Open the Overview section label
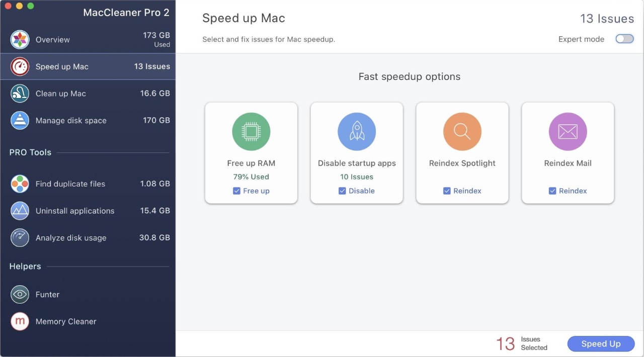 pyautogui.click(x=53, y=40)
